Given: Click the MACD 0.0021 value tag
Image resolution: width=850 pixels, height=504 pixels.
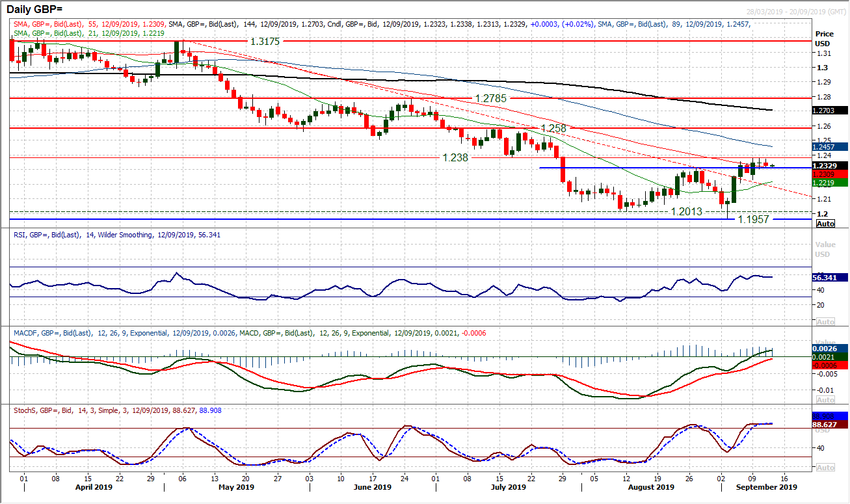Looking at the screenshot, I should point(830,357).
